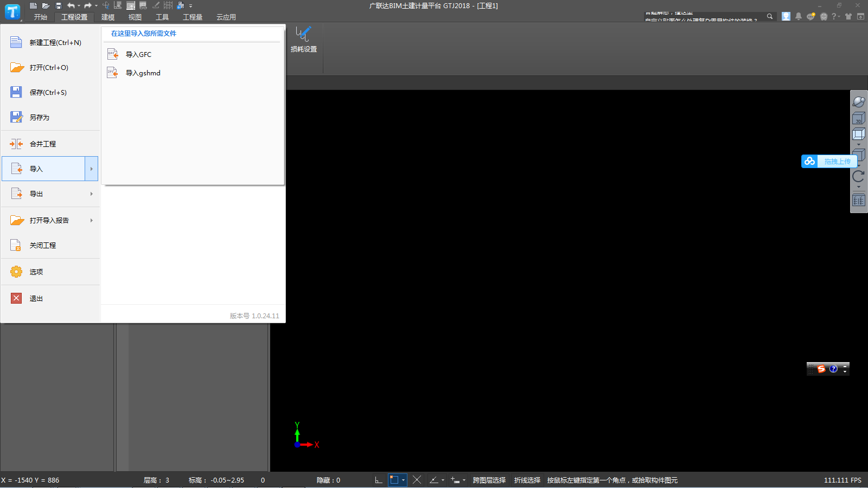Open 选项 settings from file menu
The image size is (868, 488).
[x=50, y=272]
